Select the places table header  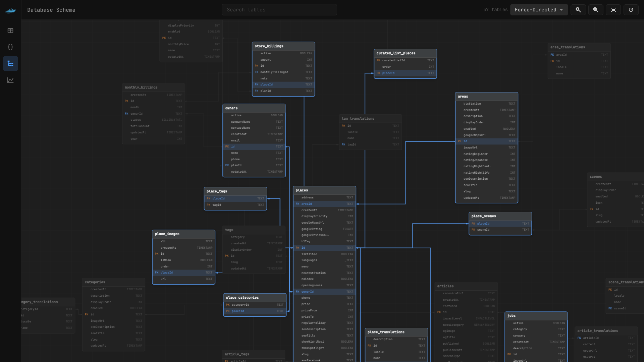point(324,190)
